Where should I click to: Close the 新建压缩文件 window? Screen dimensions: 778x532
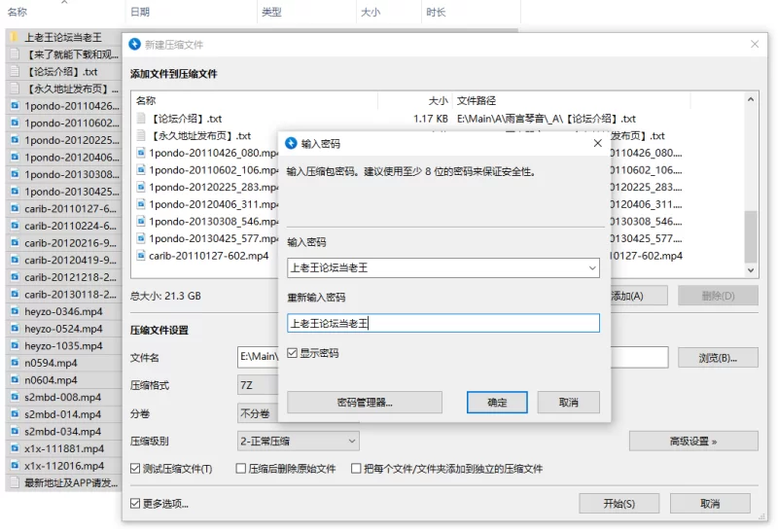coord(755,44)
